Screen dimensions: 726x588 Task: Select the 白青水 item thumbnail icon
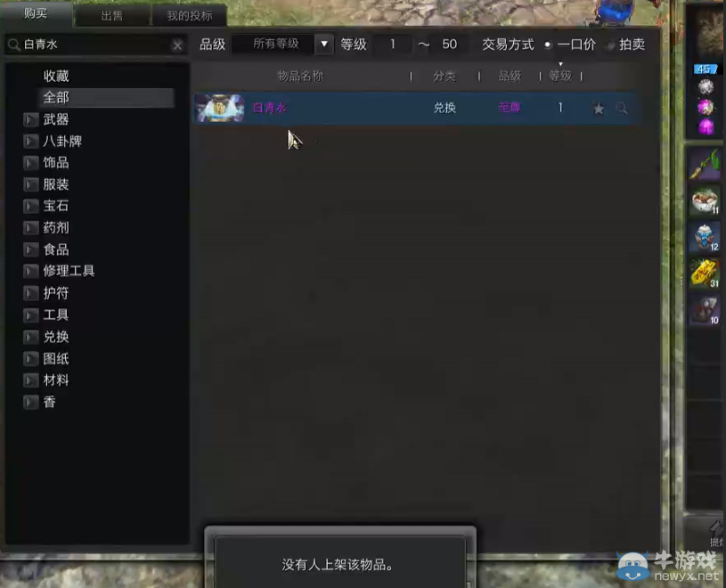(x=219, y=107)
